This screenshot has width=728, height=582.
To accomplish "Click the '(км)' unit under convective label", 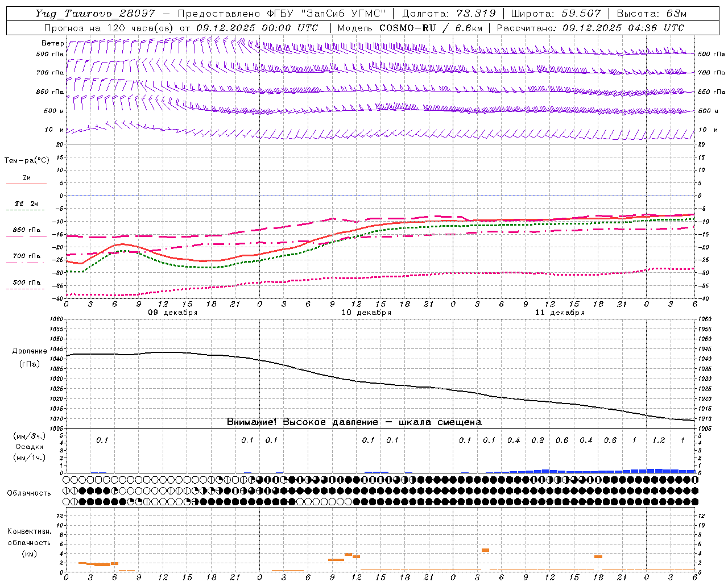I will [29, 554].
